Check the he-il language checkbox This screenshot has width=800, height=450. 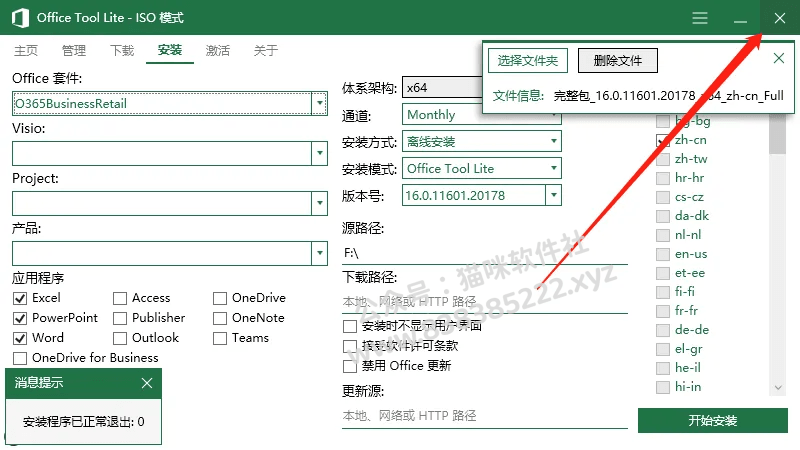coord(663,368)
